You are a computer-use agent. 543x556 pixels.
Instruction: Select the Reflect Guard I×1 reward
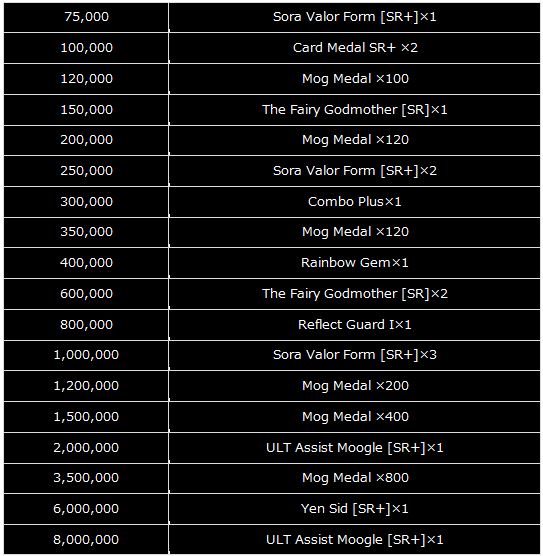pyautogui.click(x=355, y=324)
